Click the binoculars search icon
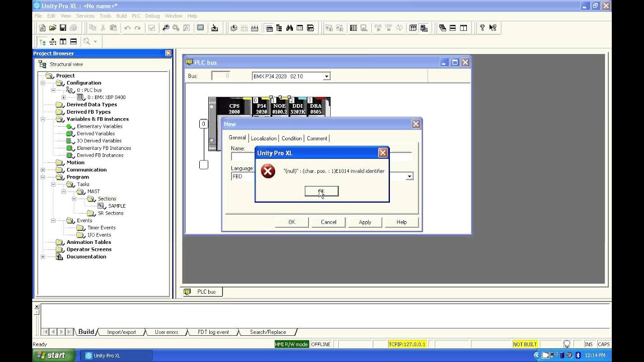The height and width of the screenshot is (362, 644). (289, 28)
